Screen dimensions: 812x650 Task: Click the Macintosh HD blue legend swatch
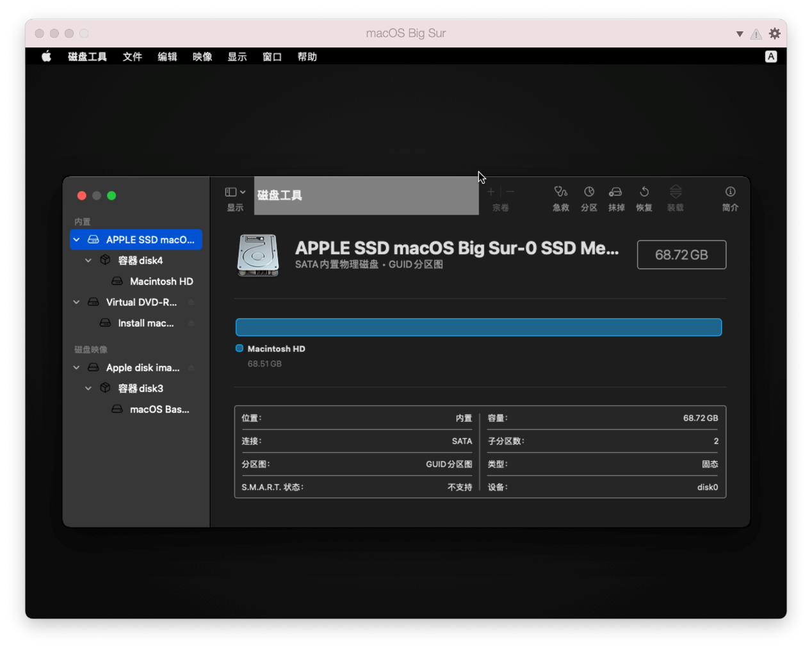(240, 348)
